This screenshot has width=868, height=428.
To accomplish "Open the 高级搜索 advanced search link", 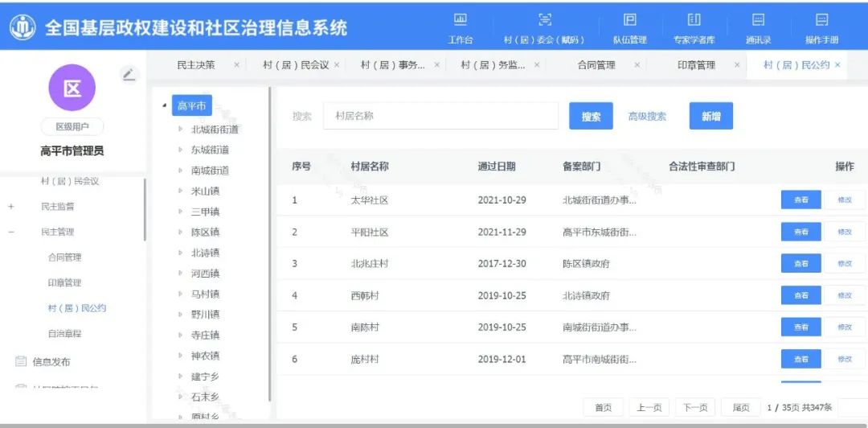I will (647, 117).
